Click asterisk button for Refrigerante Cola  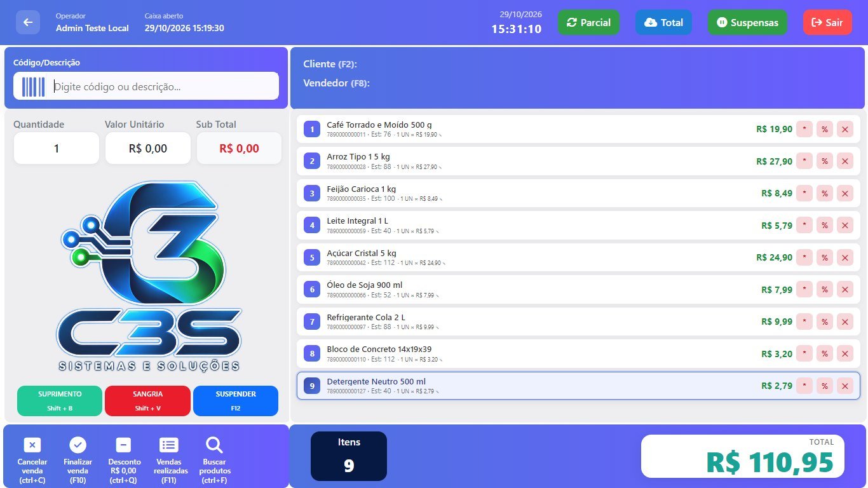pyautogui.click(x=804, y=322)
